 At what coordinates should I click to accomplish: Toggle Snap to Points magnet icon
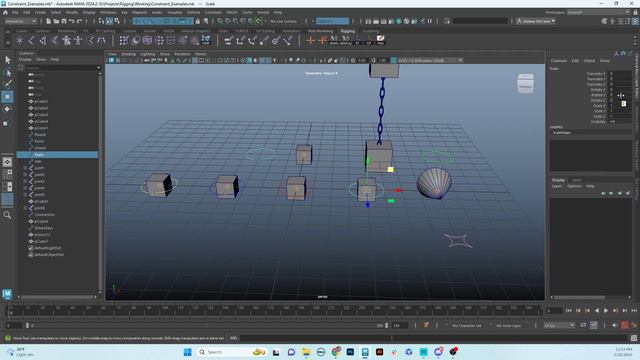tap(236, 21)
